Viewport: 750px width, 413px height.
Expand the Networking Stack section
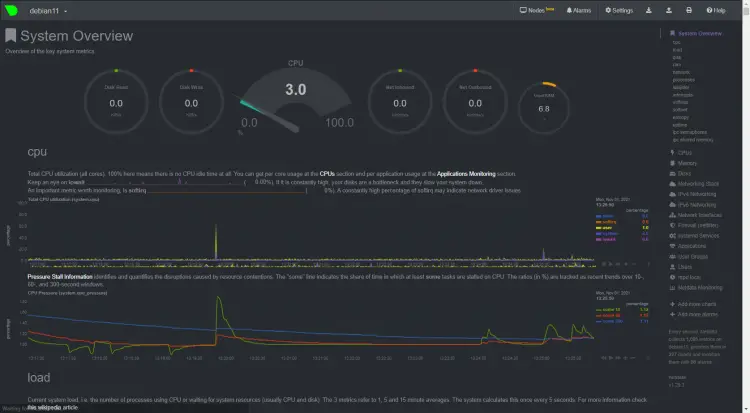(698, 184)
